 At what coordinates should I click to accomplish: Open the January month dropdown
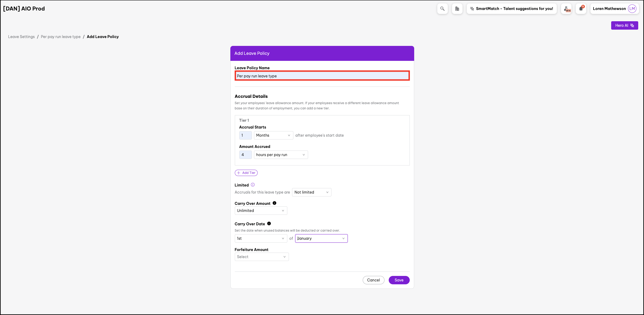pos(321,238)
